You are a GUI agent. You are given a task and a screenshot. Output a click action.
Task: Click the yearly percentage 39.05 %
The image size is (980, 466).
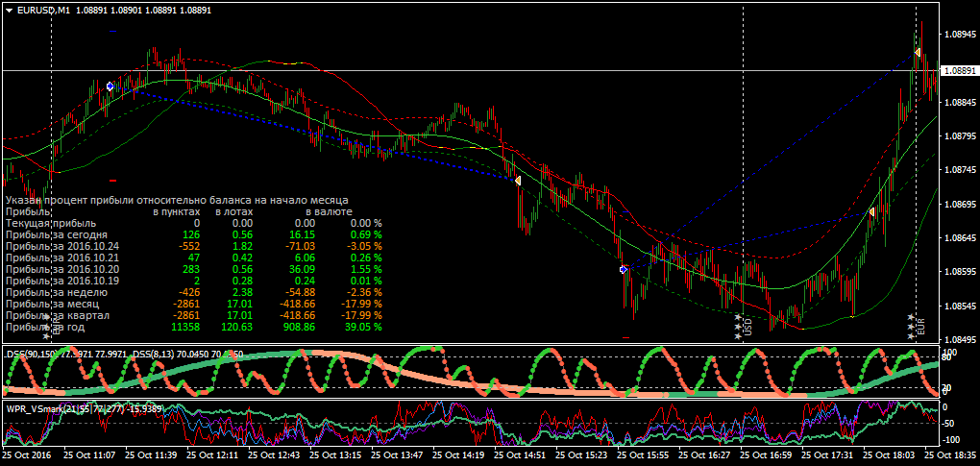[x=364, y=327]
